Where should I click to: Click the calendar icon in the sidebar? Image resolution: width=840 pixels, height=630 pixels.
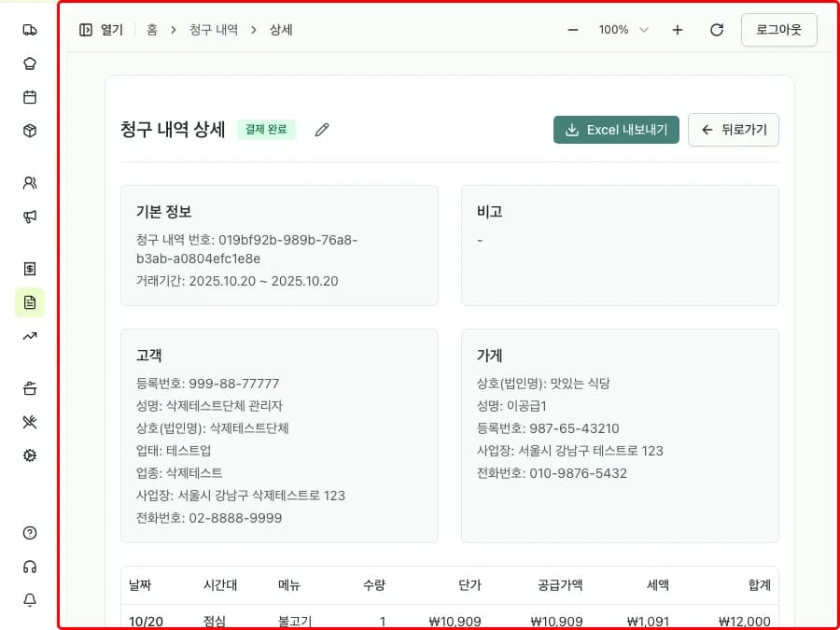pos(29,96)
